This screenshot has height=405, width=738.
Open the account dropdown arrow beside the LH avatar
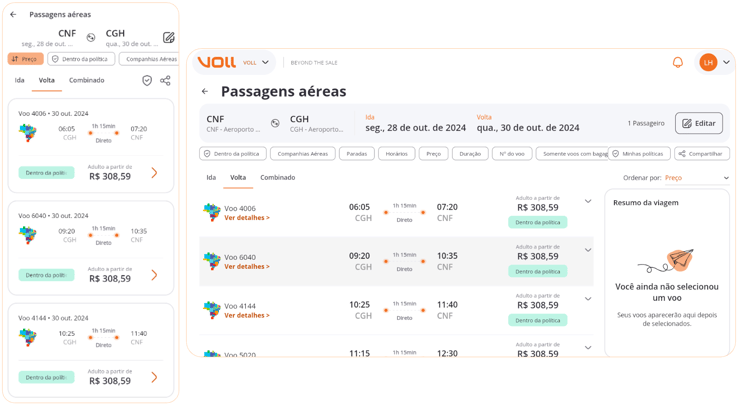tap(727, 62)
